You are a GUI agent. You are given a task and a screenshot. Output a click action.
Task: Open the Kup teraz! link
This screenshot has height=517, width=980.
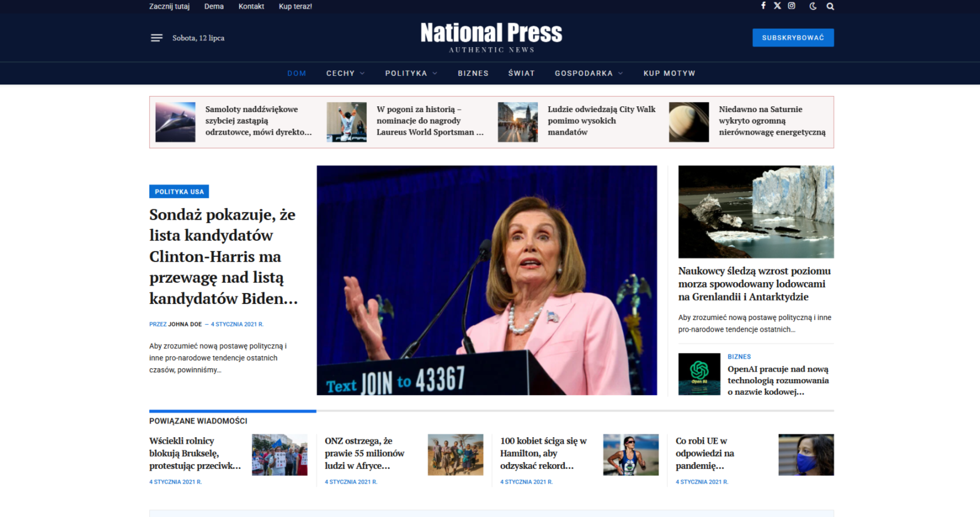(x=295, y=6)
